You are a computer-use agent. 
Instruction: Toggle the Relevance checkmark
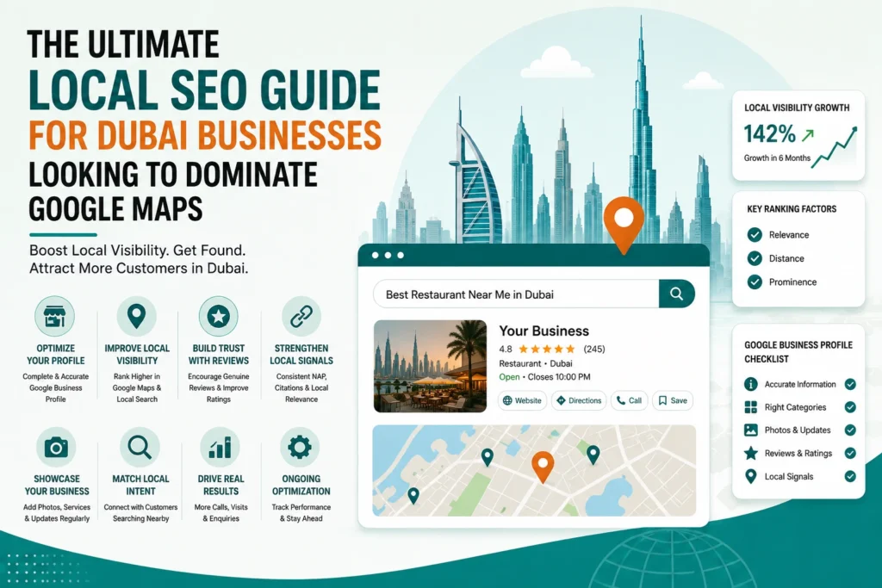click(x=755, y=235)
